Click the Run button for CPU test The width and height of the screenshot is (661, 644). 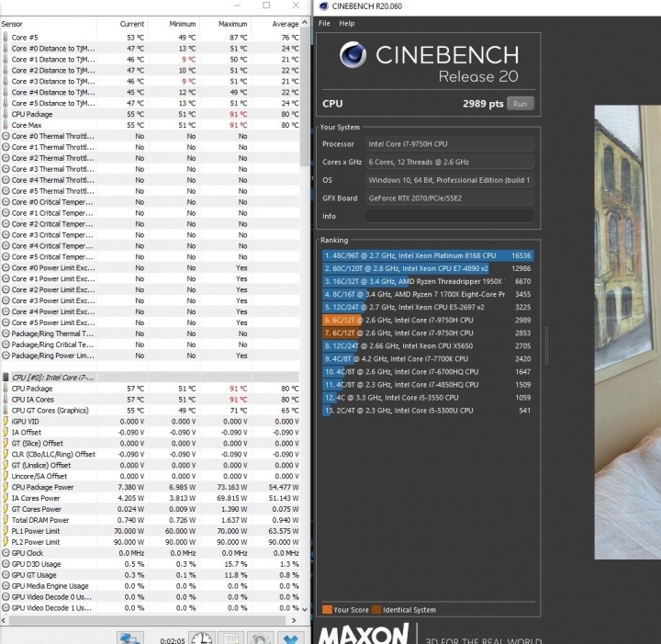[x=521, y=104]
